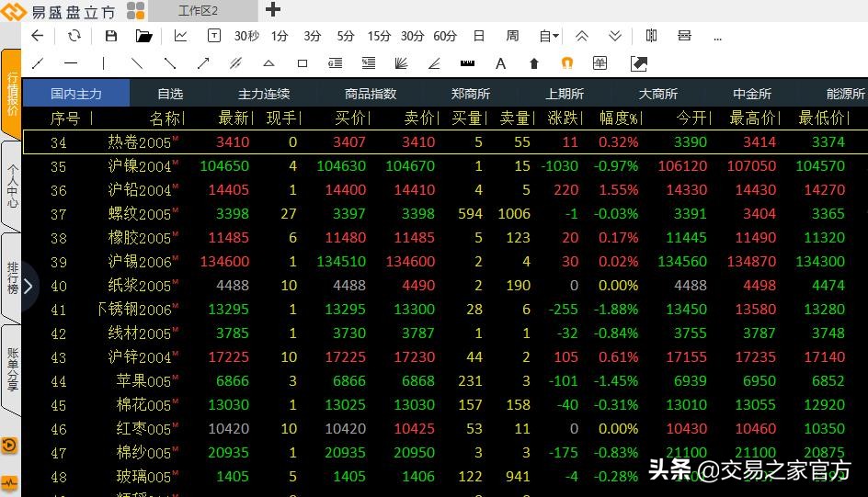Click the column layout icon beside the chevrons
The width and height of the screenshot is (868, 497).
651,36
